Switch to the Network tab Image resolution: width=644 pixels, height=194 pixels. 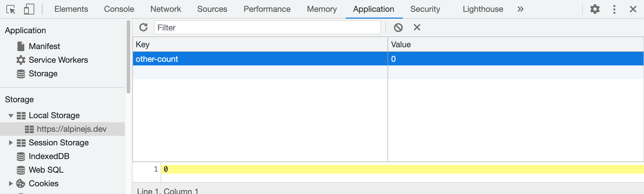(x=165, y=9)
